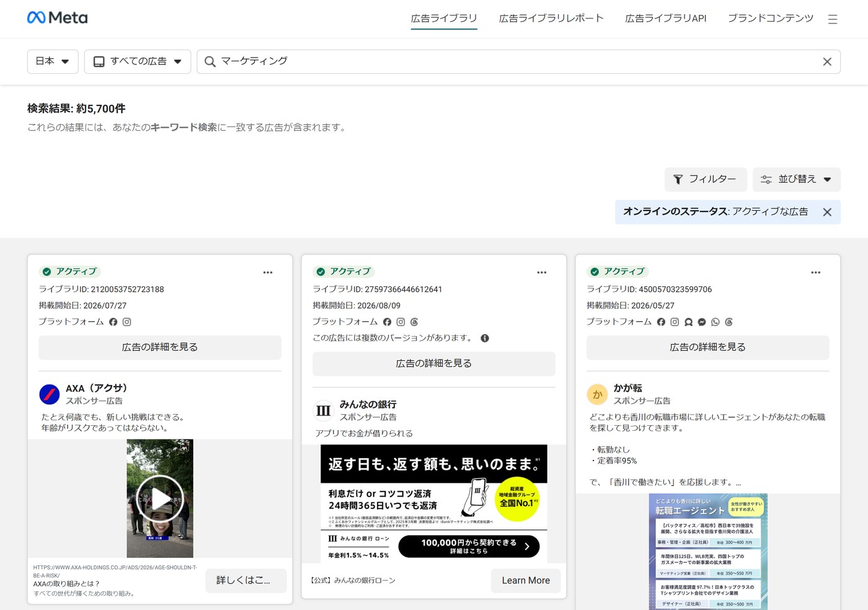This screenshot has height=610, width=868.
Task: Click the Instagram platform icon on the みんなの銀行 card
Action: (x=401, y=322)
